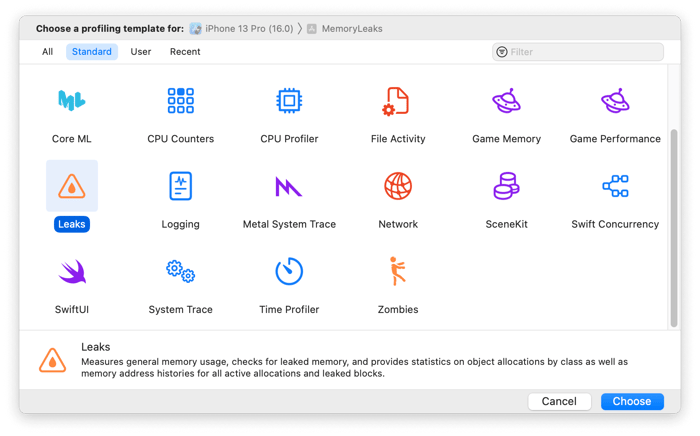Viewport: 700px width, 436px height.
Task: Select the Zombies profiling template
Action: coord(397,272)
